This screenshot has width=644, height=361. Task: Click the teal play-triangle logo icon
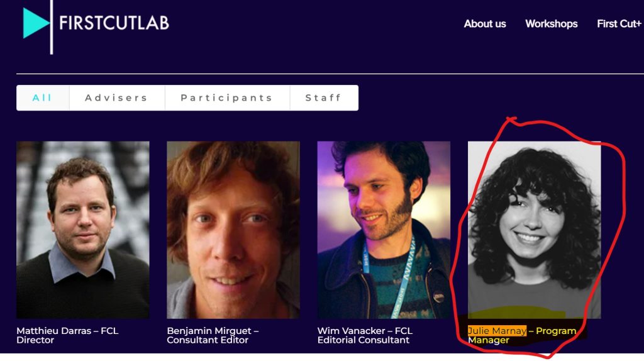point(36,23)
